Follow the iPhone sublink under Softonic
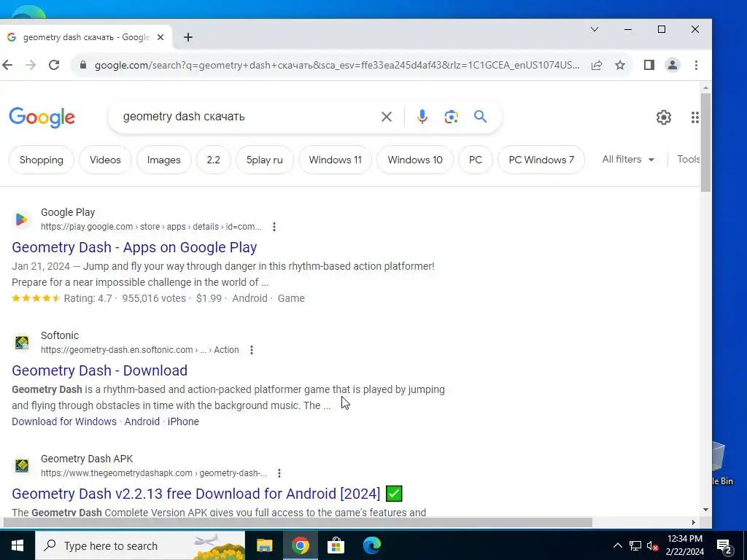747x560 pixels. pyautogui.click(x=183, y=421)
